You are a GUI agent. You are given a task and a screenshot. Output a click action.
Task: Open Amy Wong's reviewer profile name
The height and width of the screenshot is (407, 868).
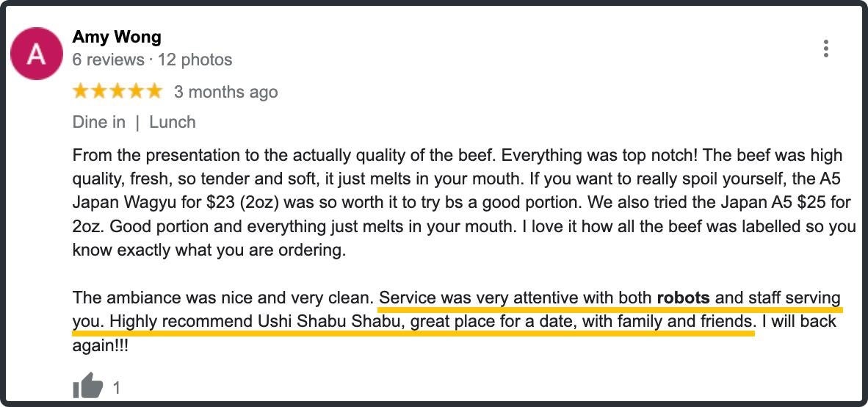coord(117,37)
